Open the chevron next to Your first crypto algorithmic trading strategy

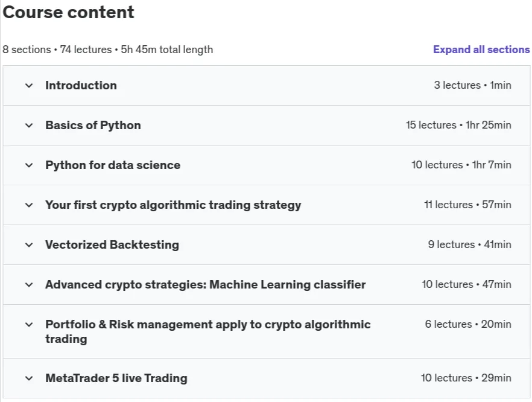tap(29, 205)
